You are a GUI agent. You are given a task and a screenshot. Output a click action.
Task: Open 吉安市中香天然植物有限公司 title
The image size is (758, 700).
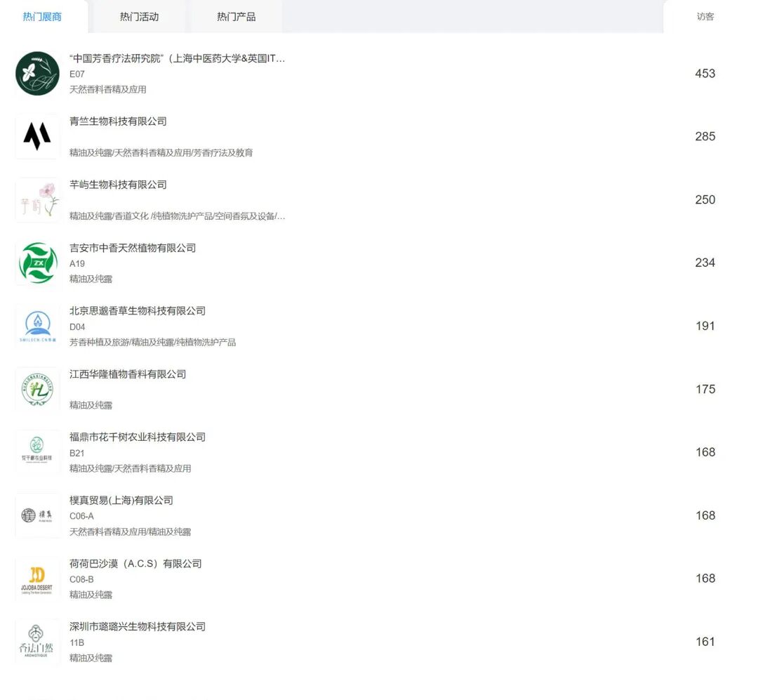133,248
